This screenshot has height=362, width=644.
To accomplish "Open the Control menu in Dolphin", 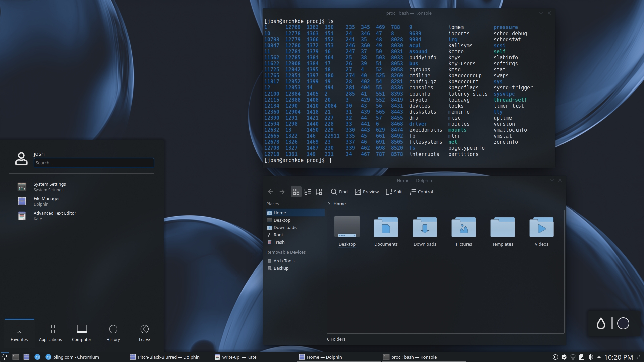I will 421,192.
